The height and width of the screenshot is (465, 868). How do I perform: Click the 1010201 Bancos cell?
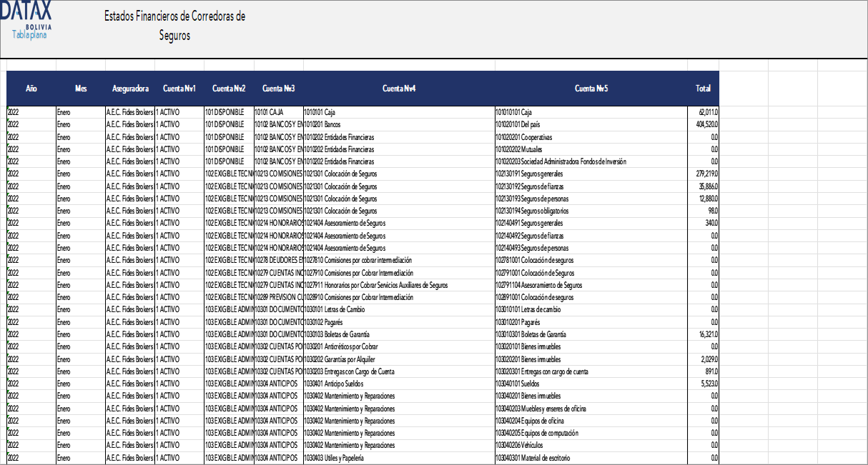pyautogui.click(x=399, y=124)
